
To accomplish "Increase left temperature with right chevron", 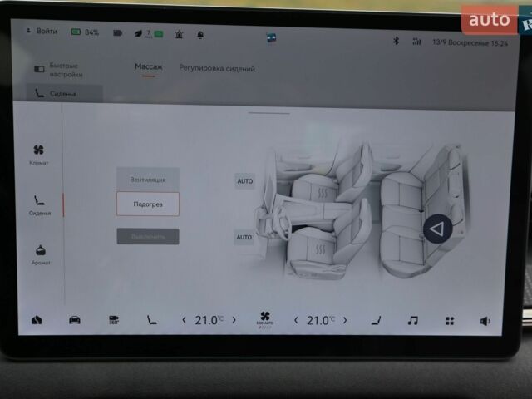I will pos(234,320).
